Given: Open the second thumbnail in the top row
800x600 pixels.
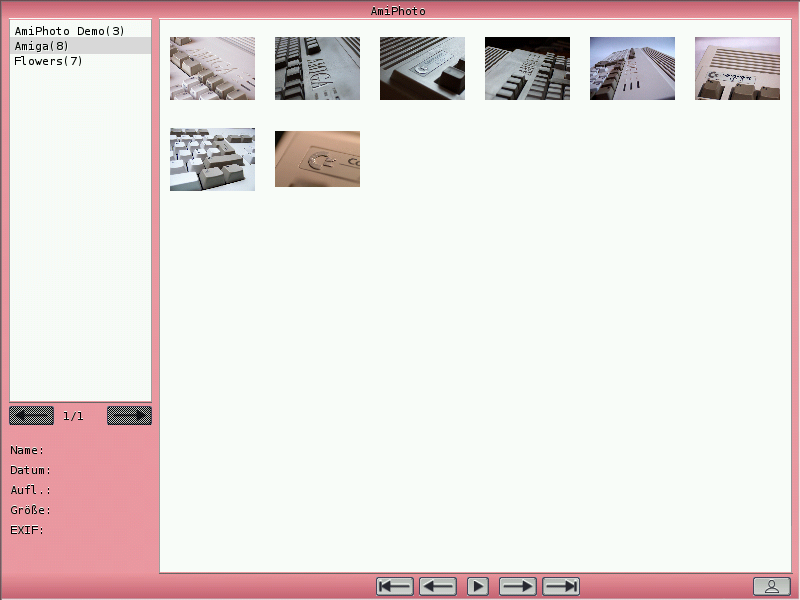Looking at the screenshot, I should point(317,69).
